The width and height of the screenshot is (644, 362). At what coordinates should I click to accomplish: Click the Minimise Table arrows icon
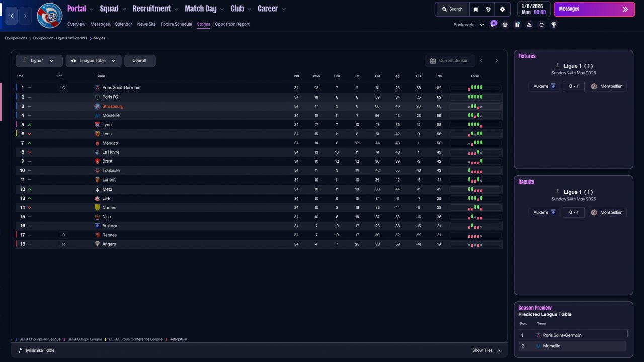coord(20,350)
